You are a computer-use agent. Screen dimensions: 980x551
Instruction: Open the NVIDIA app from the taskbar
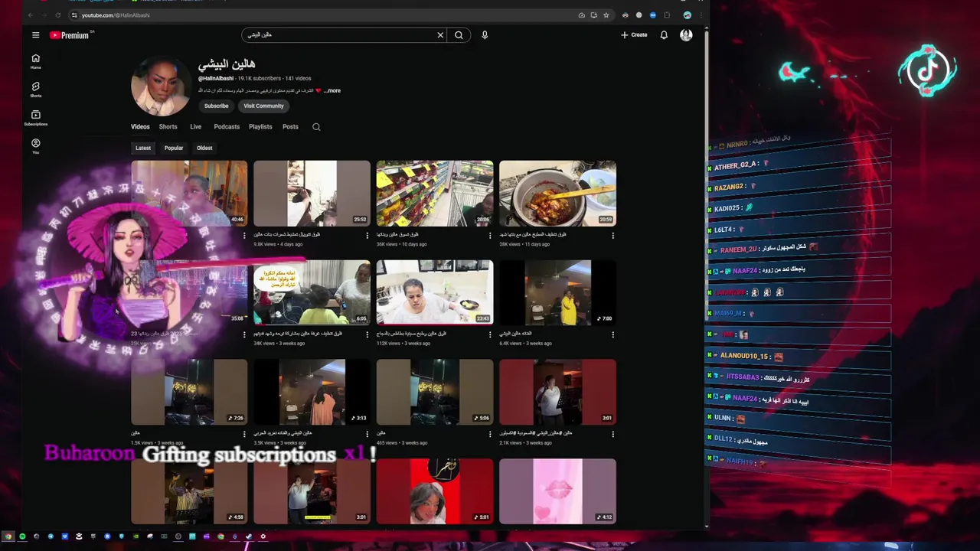click(x=136, y=536)
